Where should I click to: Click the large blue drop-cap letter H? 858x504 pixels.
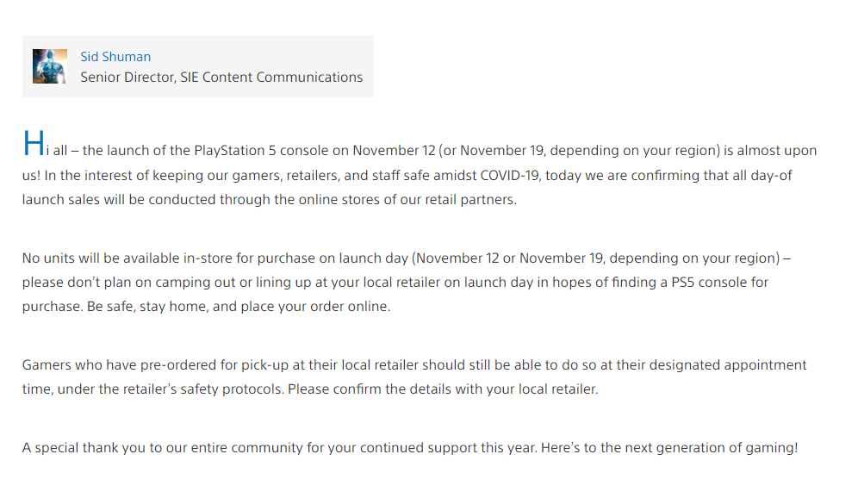[x=34, y=144]
